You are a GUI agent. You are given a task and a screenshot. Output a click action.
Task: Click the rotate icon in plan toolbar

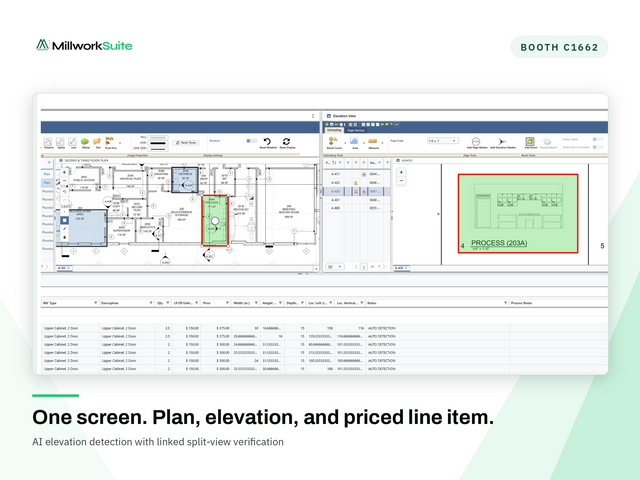[x=64, y=191]
